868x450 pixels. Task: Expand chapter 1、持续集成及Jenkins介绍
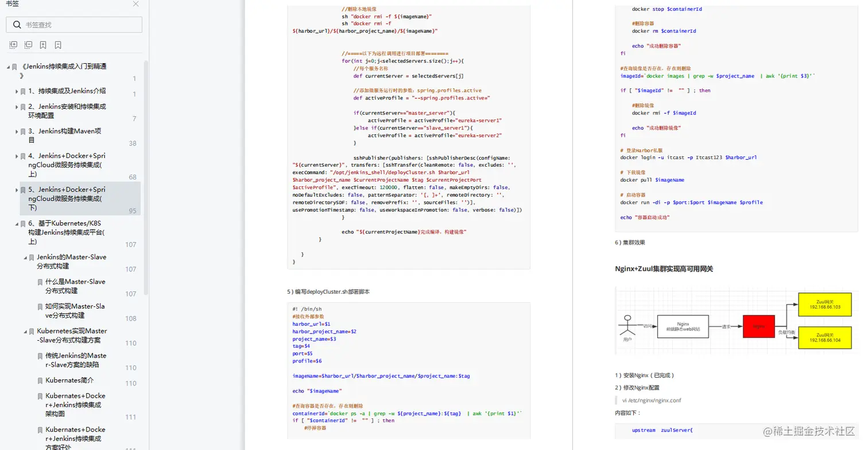[17, 91]
